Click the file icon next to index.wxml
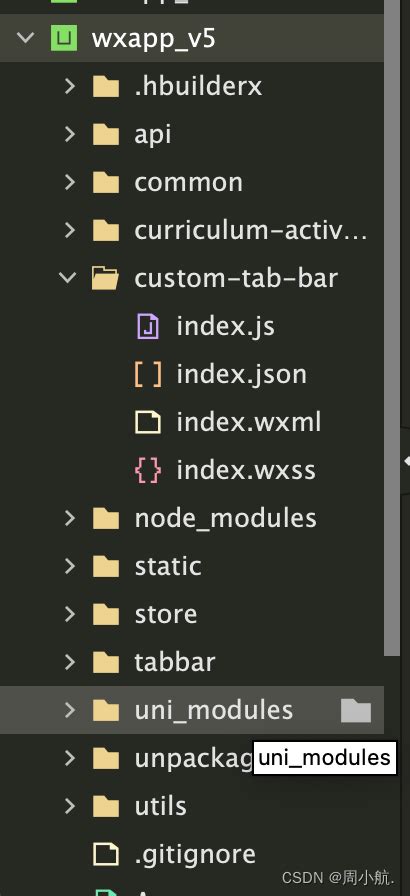The width and height of the screenshot is (410, 896). point(148,422)
